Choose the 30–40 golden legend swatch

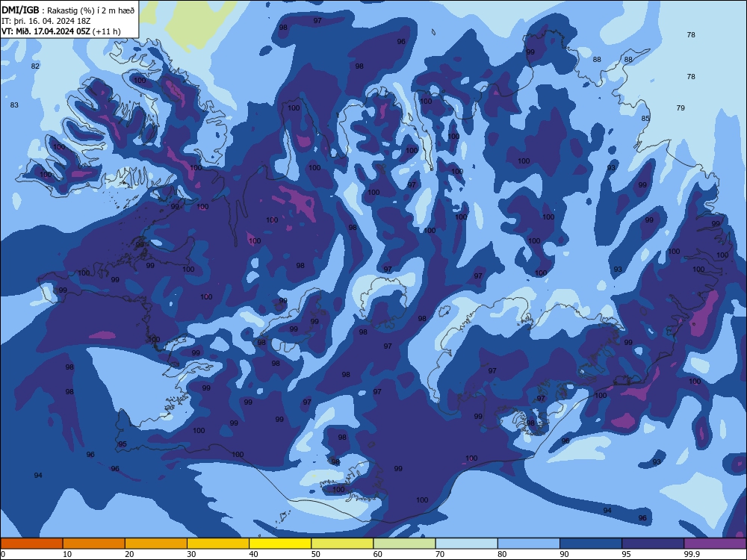218,544
